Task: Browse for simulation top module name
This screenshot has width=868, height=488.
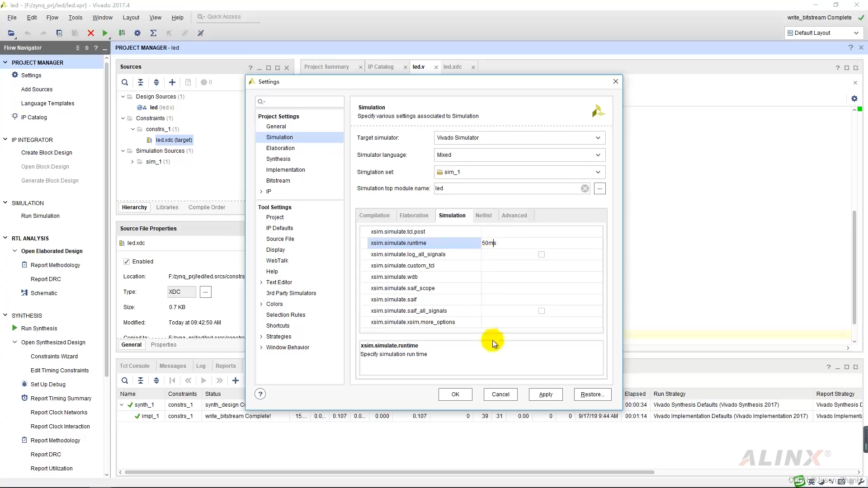Action: click(599, 188)
